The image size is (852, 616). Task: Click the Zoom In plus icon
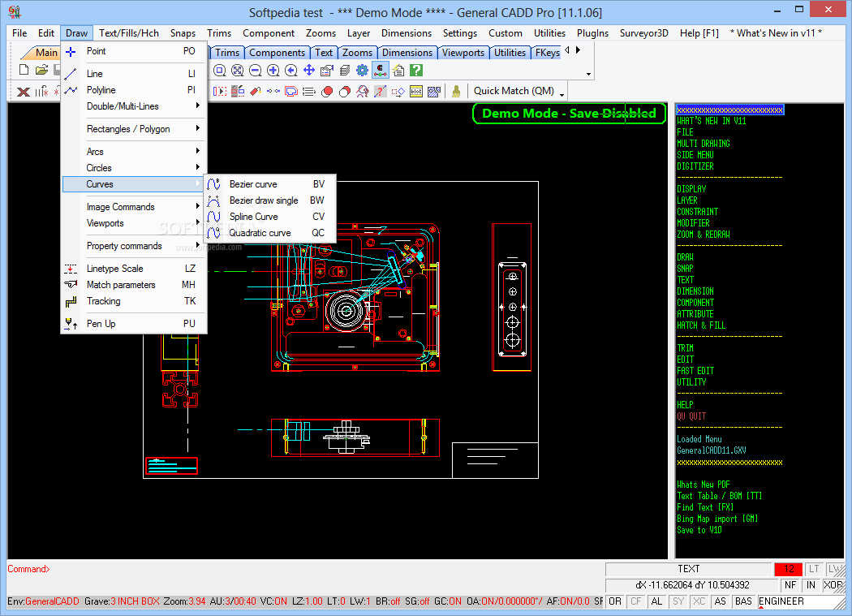tap(273, 70)
